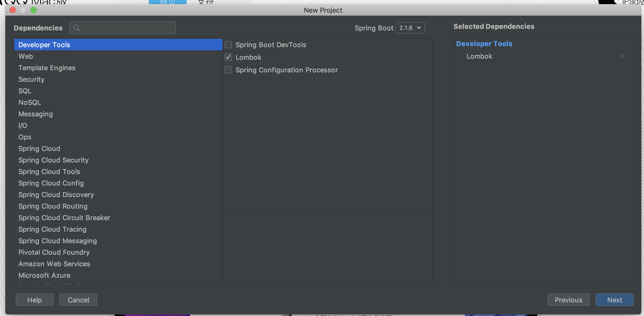
Task: Choose Pivotal Cloud Foundry category
Action: [x=118, y=252]
